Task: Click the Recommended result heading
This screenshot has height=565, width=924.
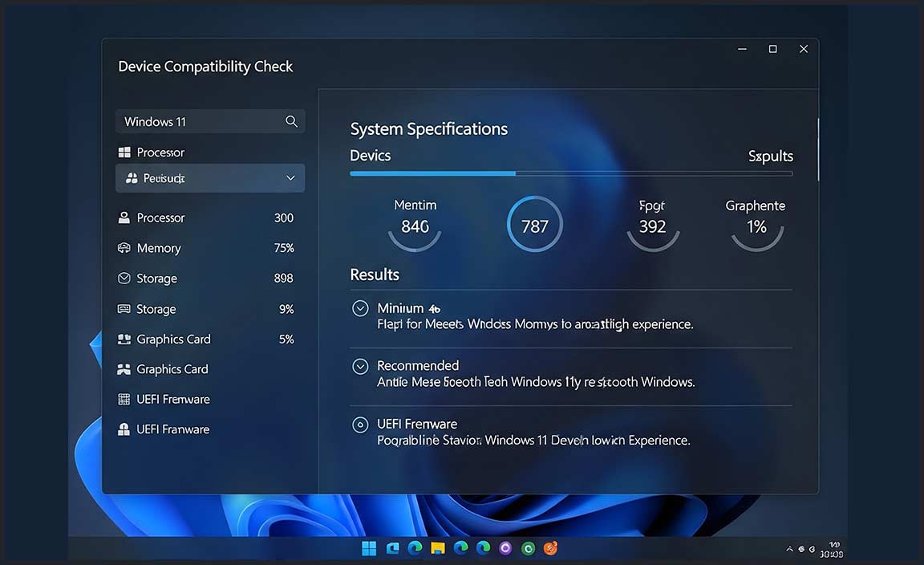Action: point(418,366)
